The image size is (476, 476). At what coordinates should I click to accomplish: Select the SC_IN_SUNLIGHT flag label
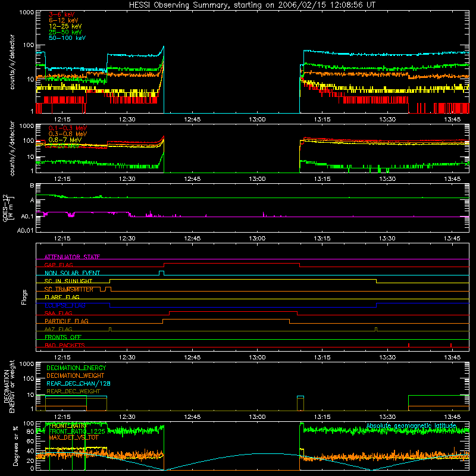coord(68,281)
